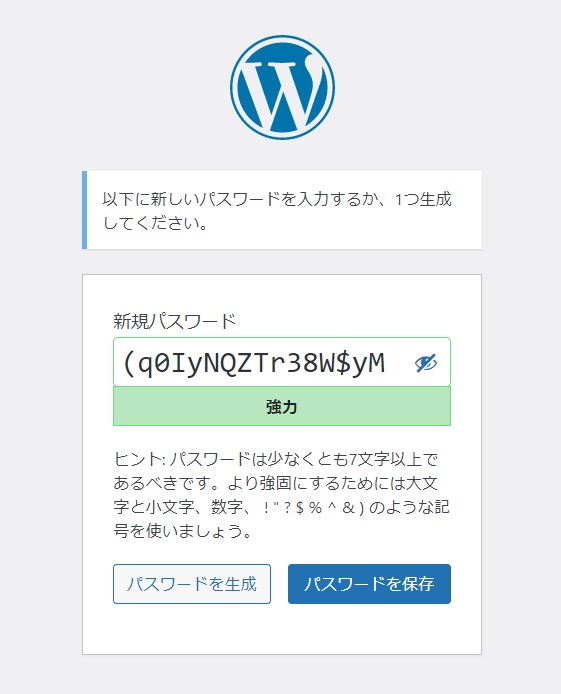This screenshot has width=561, height=694.
Task: Click the '1つ生成' text in the notice
Action: (x=423, y=199)
